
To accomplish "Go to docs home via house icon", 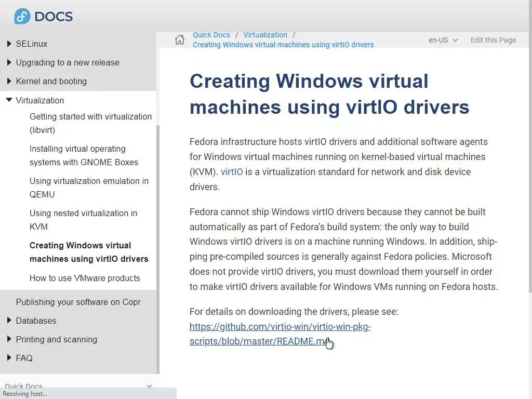I will [180, 39].
